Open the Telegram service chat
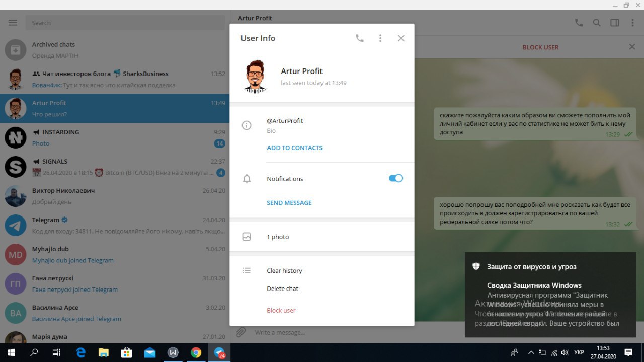The width and height of the screenshot is (644, 362). click(x=115, y=225)
